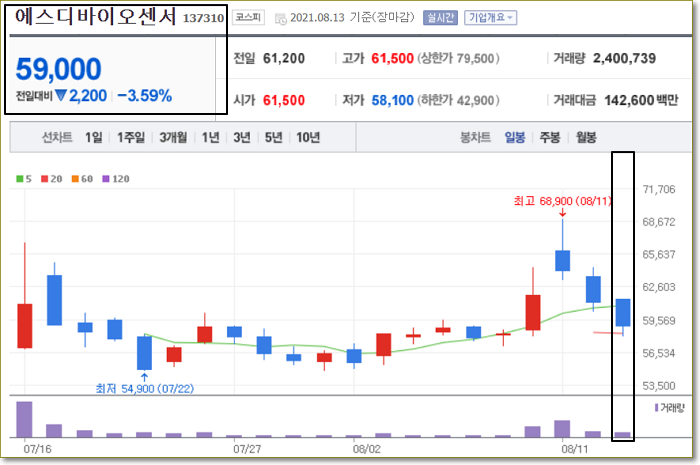Image resolution: width=700 pixels, height=465 pixels.
Task: Click the 실시간 real-time button
Action: pos(440,18)
